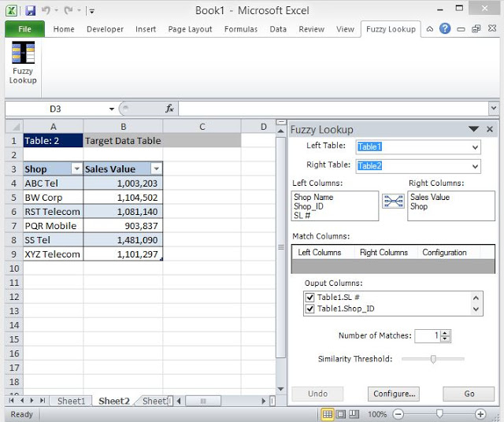The image size is (504, 422).
Task: Open the Formulas ribbon tab
Action: pyautogui.click(x=240, y=29)
